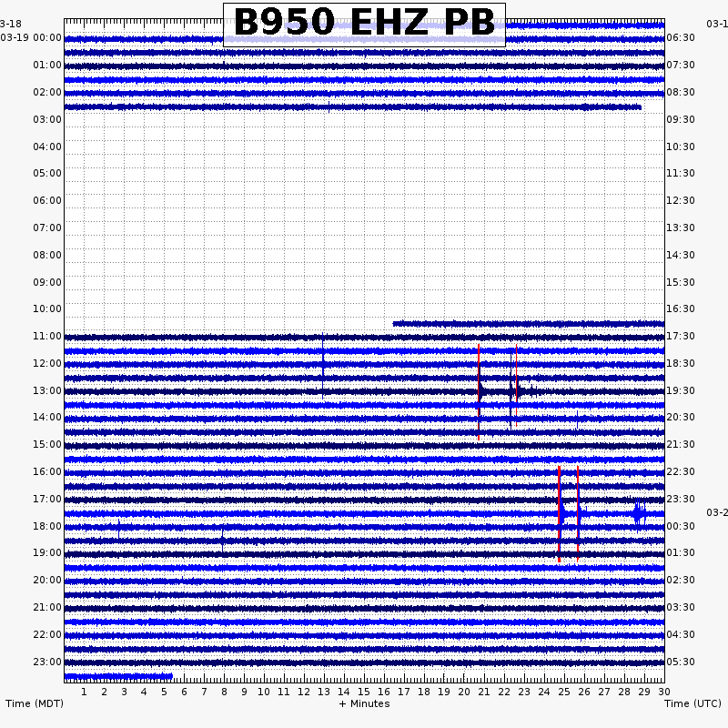Viewport: 728px width, 728px height.
Task: Click the + Minutes axis label
Action: pos(364,703)
